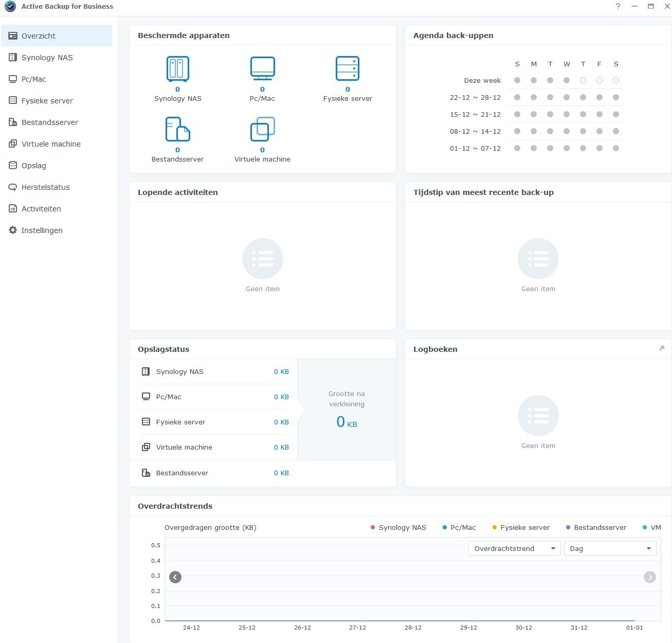The width and height of the screenshot is (672, 643).
Task: Open Synology NAS section in sidebar
Action: pyautogui.click(x=57, y=58)
